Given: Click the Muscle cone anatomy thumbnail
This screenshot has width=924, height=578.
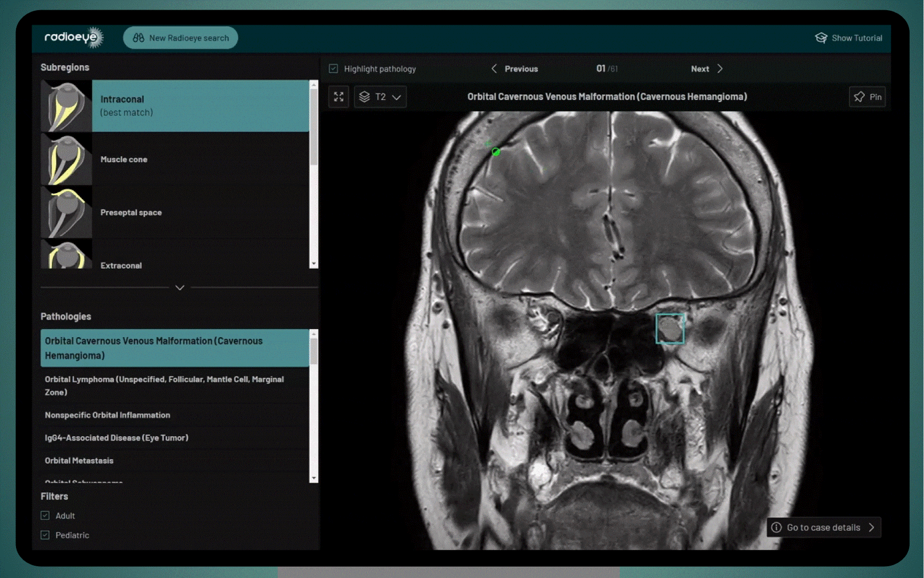Looking at the screenshot, I should click(66, 159).
